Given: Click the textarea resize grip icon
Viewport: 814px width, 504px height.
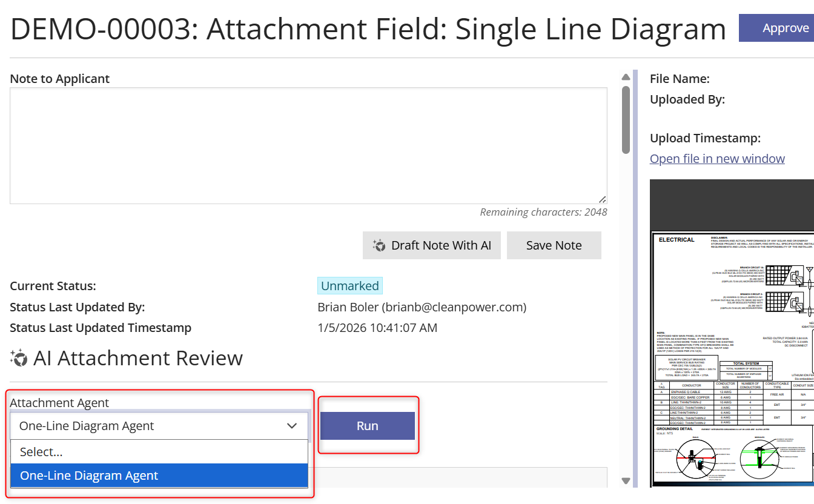Looking at the screenshot, I should (602, 198).
